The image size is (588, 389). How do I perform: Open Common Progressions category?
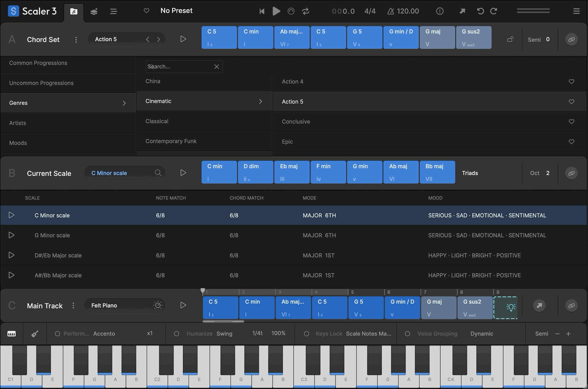[68, 63]
